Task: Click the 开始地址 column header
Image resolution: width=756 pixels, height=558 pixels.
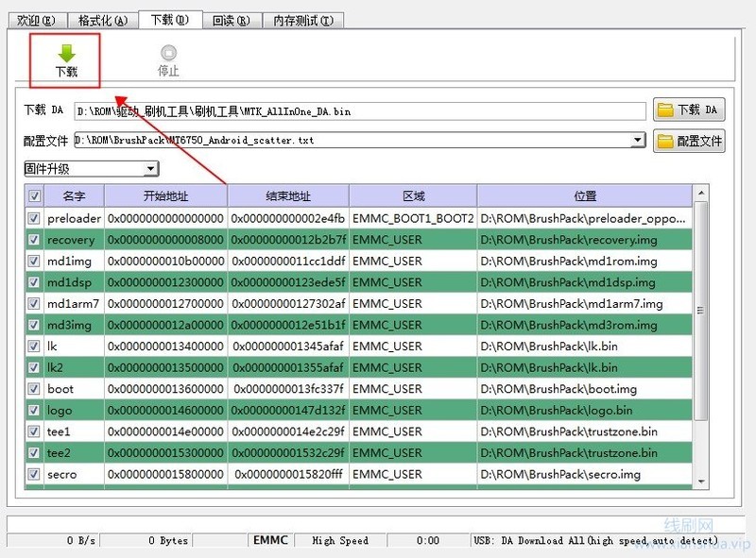Action: click(166, 196)
